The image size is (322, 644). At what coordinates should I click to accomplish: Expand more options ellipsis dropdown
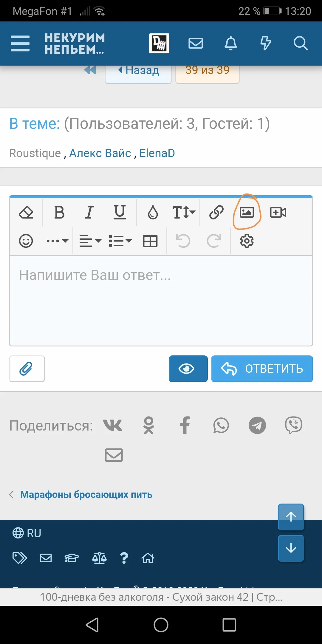[58, 241]
